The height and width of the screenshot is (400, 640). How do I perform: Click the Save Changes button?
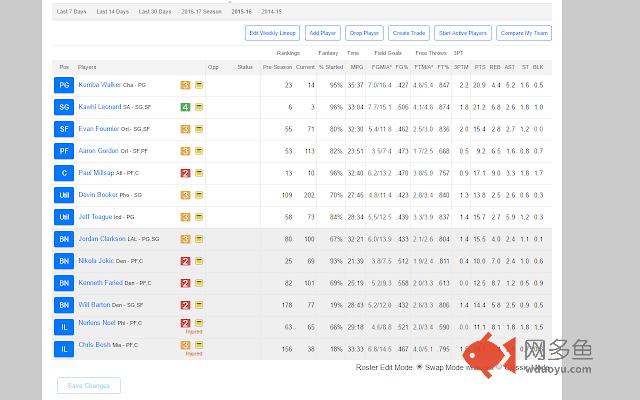click(x=89, y=385)
